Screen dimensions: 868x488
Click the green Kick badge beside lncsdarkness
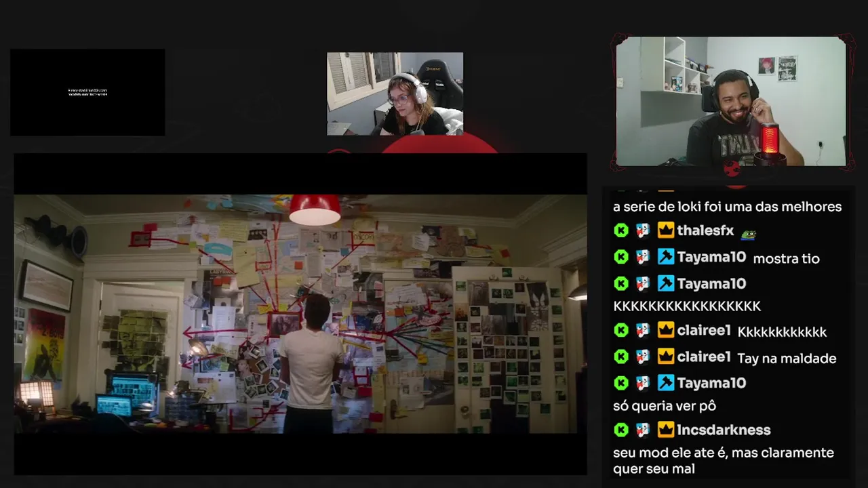621,430
